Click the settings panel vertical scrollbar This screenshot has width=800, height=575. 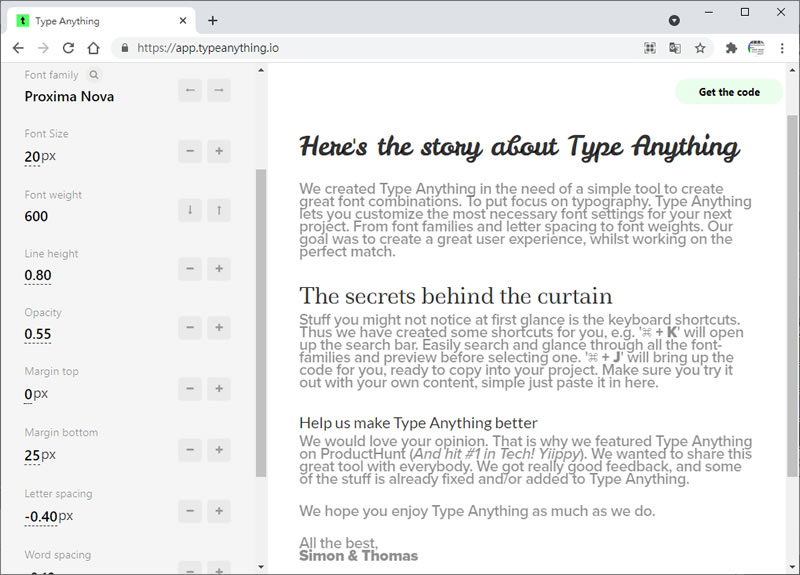click(261, 320)
